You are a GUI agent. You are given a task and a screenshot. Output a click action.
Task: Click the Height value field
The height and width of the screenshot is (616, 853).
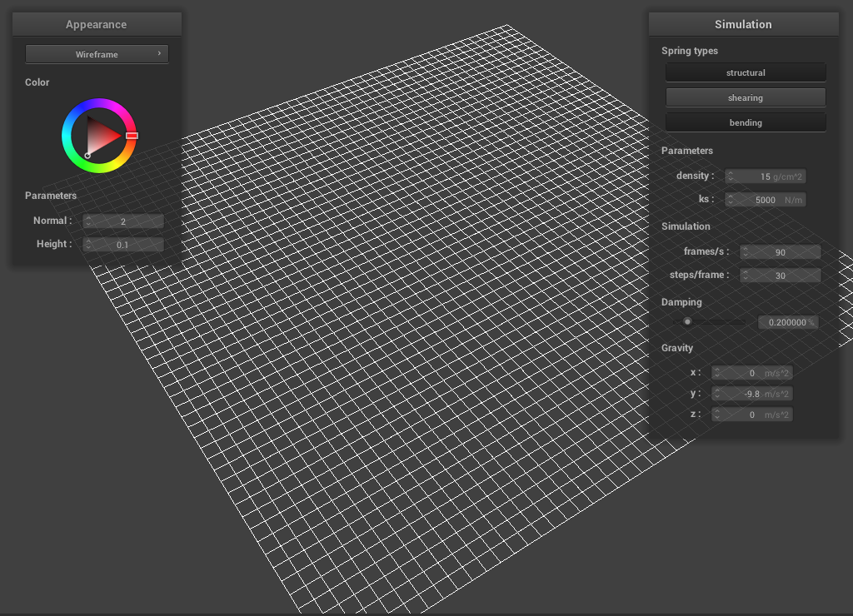[123, 245]
